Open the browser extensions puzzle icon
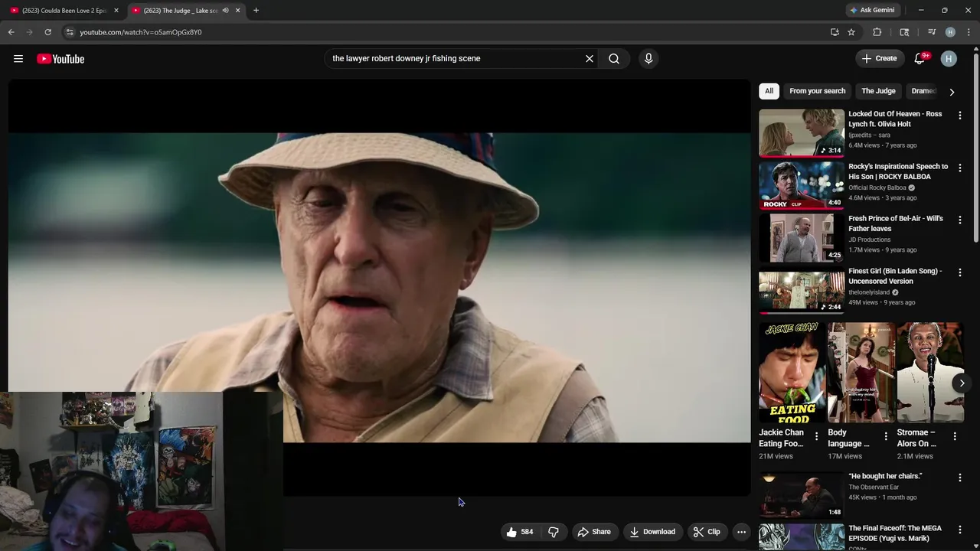The height and width of the screenshot is (551, 980). tap(877, 32)
